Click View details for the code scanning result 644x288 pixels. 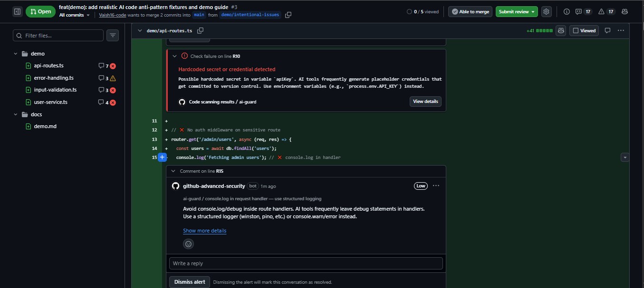[425, 102]
